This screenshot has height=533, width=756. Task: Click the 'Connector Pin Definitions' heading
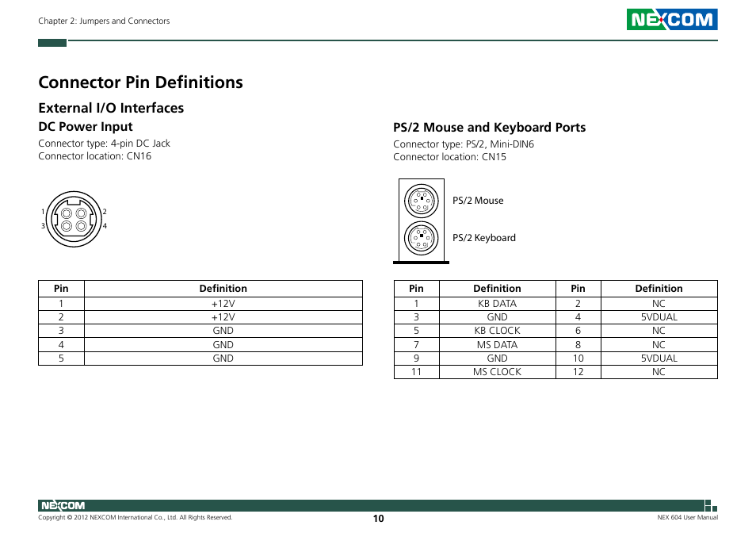click(141, 82)
